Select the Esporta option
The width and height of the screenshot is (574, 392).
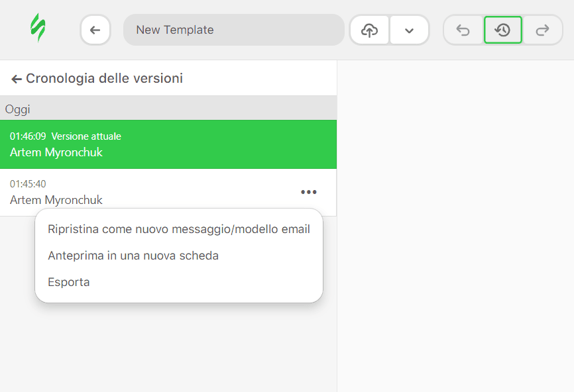tap(68, 281)
